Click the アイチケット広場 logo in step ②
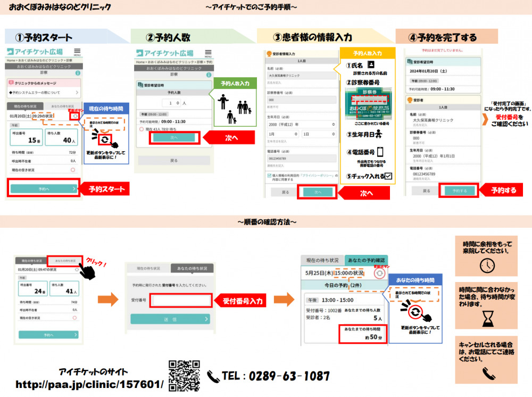 coord(165,53)
